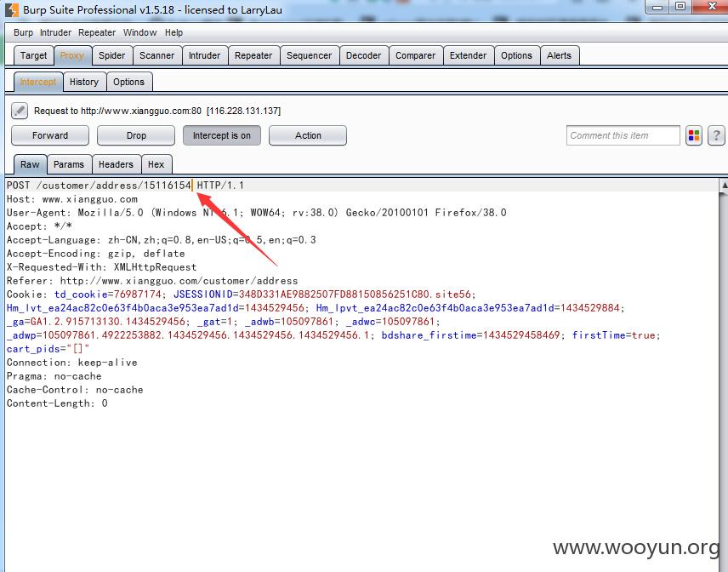Viewport: 728px width, 572px height.
Task: Click the bdshare_firstime cookie entry
Action: 471,335
